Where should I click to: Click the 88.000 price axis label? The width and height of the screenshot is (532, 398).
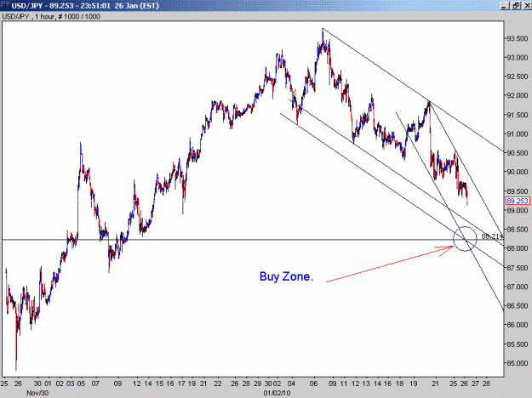tap(518, 248)
